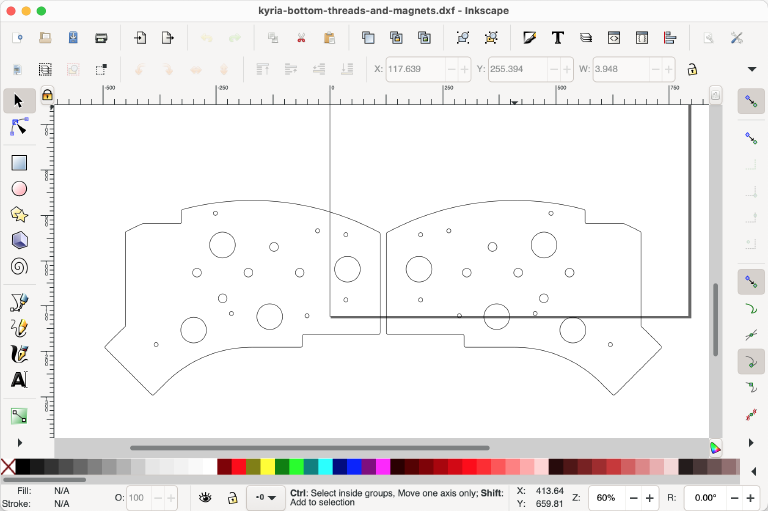Toggle color-managed display mode

[x=715, y=447]
